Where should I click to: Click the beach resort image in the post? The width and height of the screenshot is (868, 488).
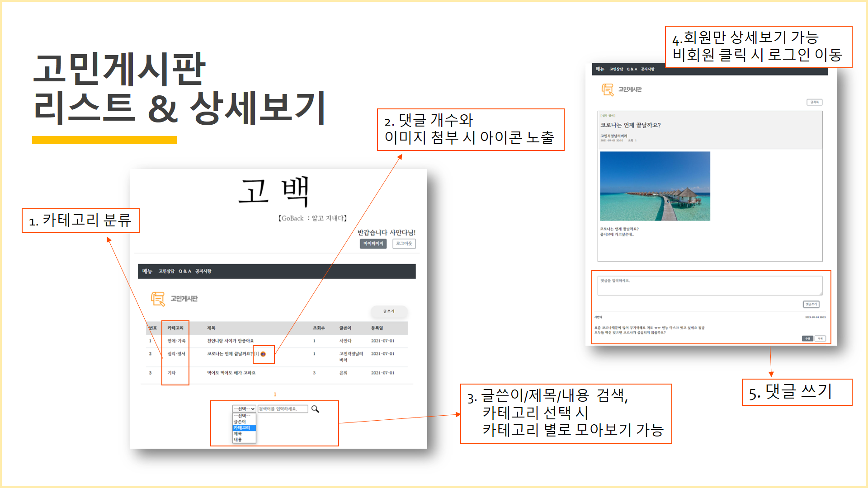pos(655,186)
